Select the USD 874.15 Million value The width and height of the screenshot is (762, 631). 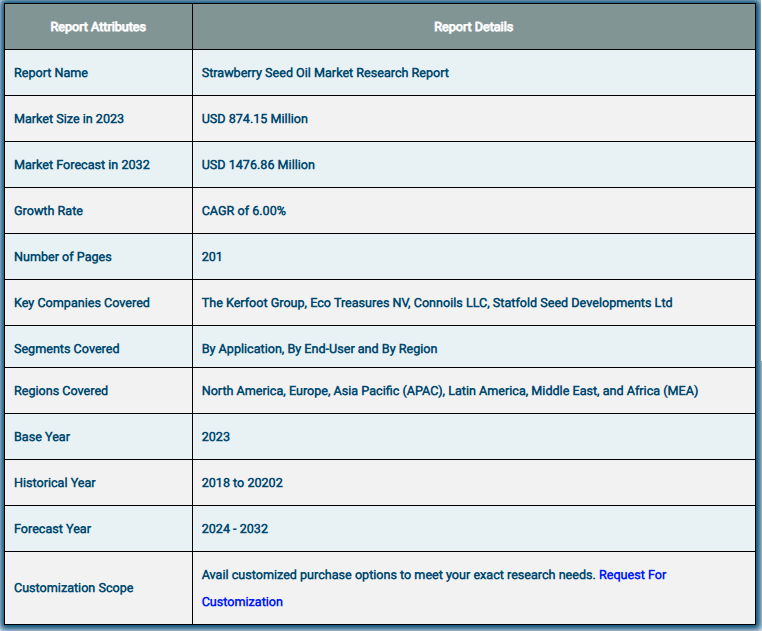(255, 119)
